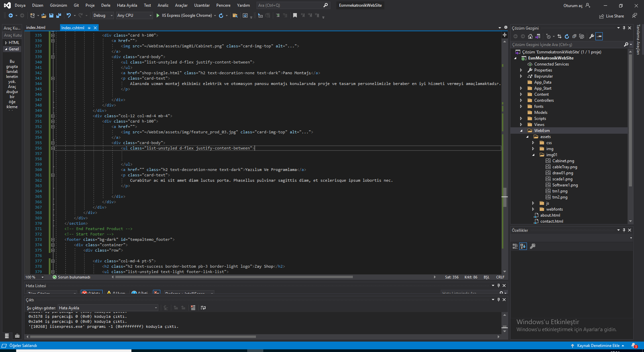This screenshot has width=644, height=352.
Task: Select Software1.png file
Action: (565, 185)
